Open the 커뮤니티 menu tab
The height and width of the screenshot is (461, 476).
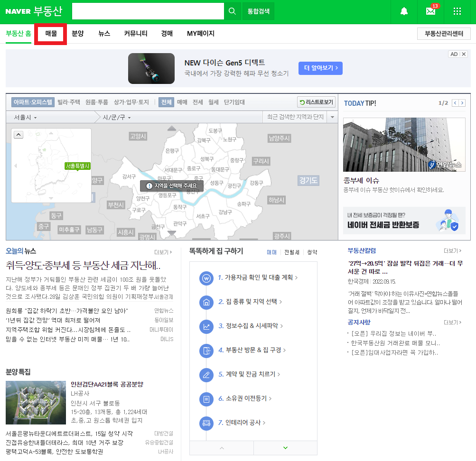[136, 34]
